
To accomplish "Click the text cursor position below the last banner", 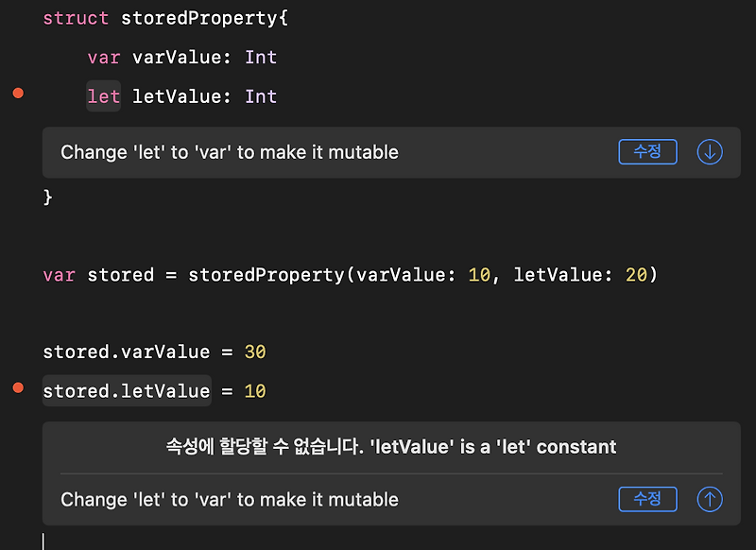I will click(x=43, y=537).
